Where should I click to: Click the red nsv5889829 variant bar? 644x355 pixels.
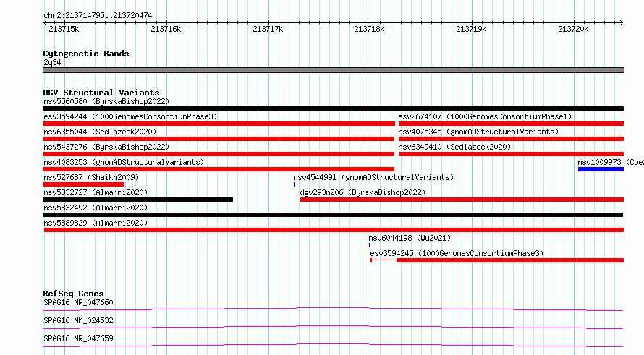334,230
